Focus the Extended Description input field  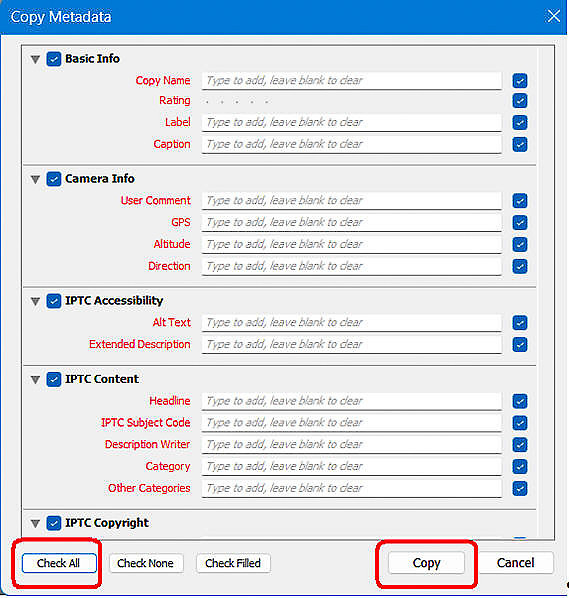click(x=352, y=345)
